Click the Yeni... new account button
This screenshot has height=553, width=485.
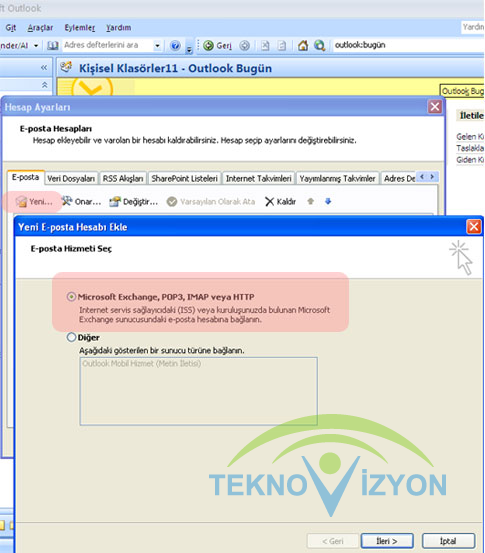(34, 202)
